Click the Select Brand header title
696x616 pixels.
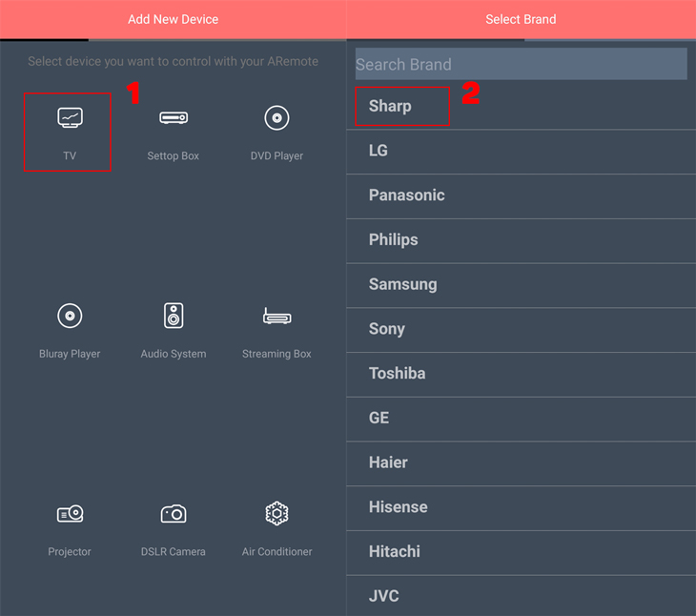[521, 19]
